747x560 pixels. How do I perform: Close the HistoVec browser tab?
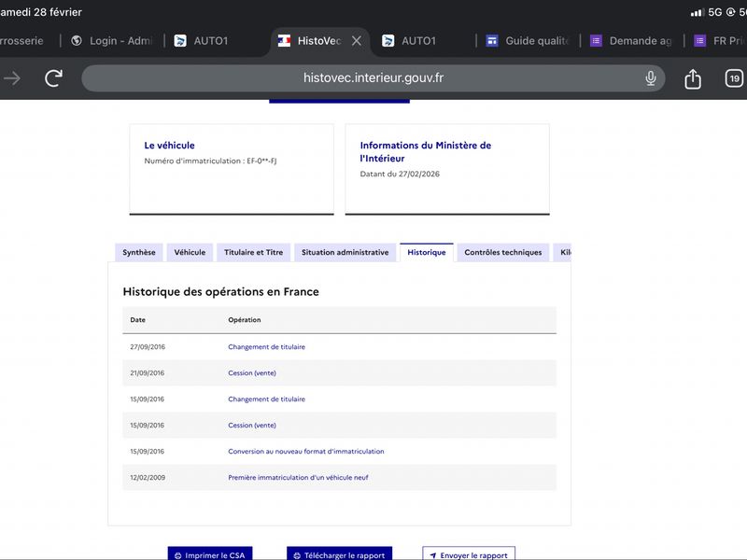(357, 41)
